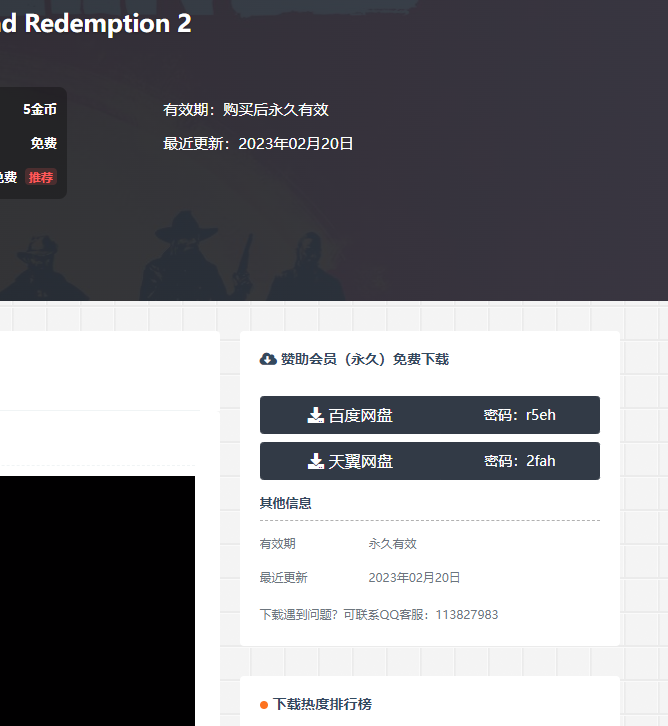
Task: Click the orange dot beside 下载热度排行榜
Action: tap(264, 705)
